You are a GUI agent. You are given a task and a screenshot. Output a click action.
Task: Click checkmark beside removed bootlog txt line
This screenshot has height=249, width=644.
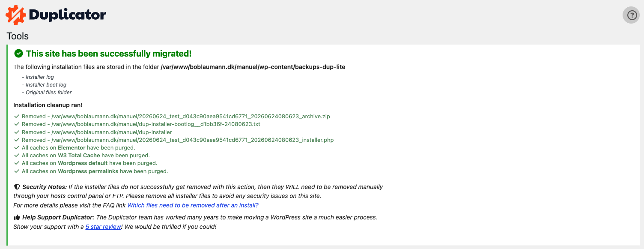[x=16, y=124]
